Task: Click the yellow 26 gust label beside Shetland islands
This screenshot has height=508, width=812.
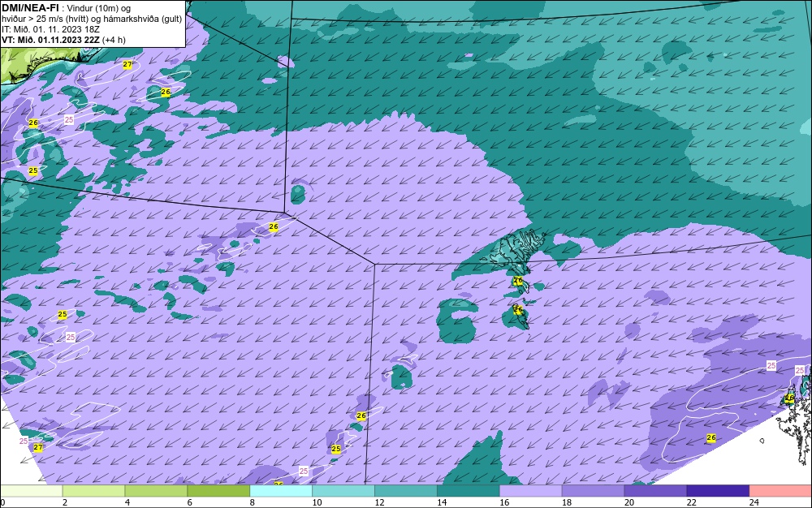Action: pos(789,398)
